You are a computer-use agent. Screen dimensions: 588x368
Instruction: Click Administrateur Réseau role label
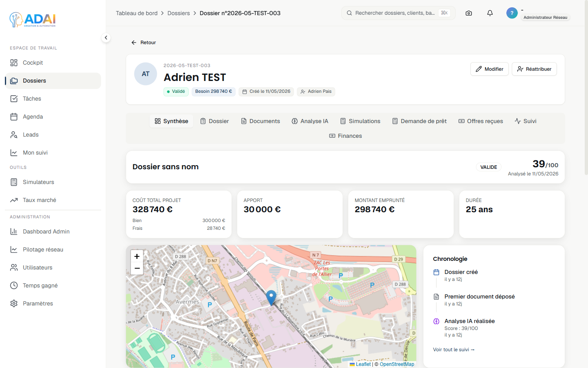point(545,18)
